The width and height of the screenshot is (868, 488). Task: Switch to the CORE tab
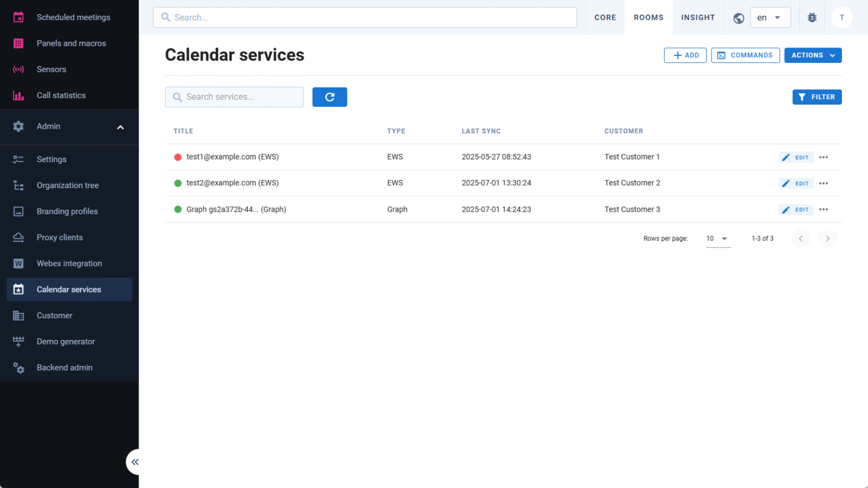pyautogui.click(x=605, y=18)
